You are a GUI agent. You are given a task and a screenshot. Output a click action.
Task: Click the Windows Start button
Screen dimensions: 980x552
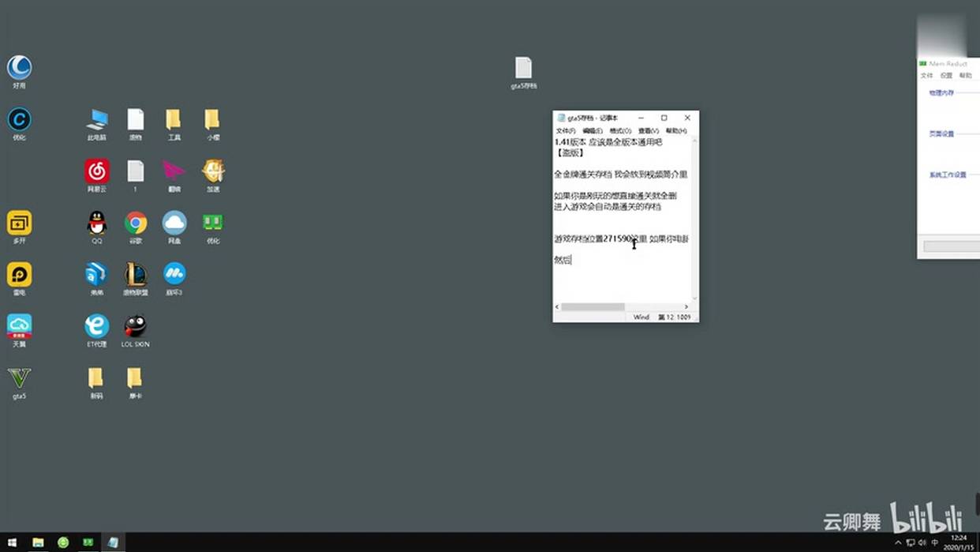(13, 543)
